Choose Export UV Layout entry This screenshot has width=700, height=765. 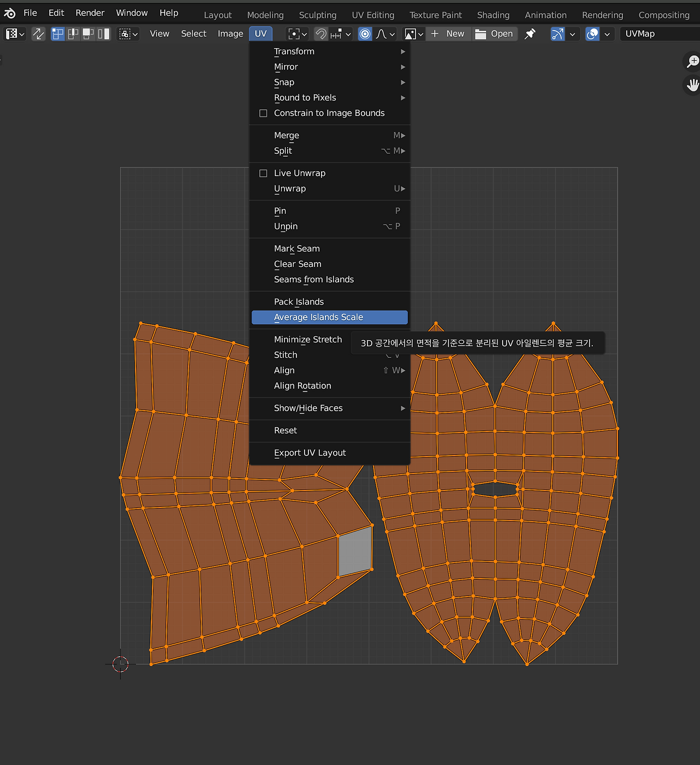click(x=330, y=453)
